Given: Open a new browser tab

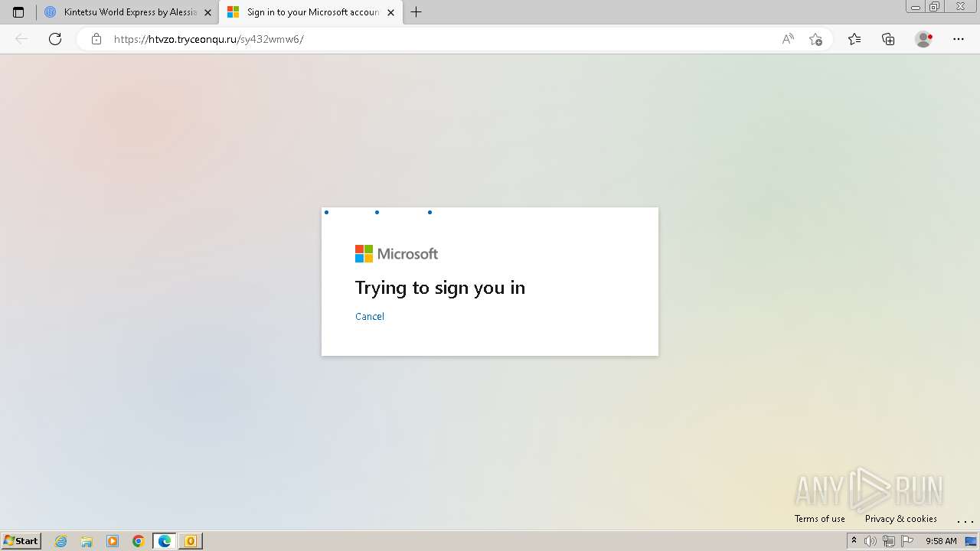Looking at the screenshot, I should (416, 12).
